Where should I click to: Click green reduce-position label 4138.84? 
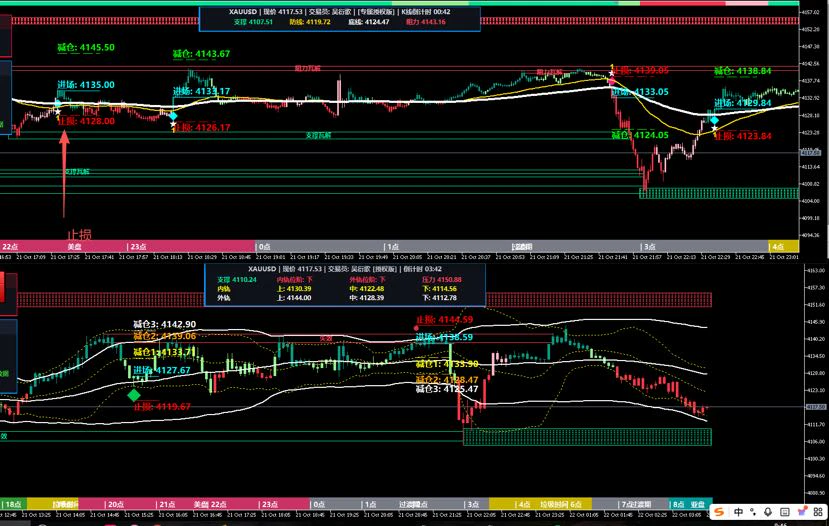(x=742, y=71)
